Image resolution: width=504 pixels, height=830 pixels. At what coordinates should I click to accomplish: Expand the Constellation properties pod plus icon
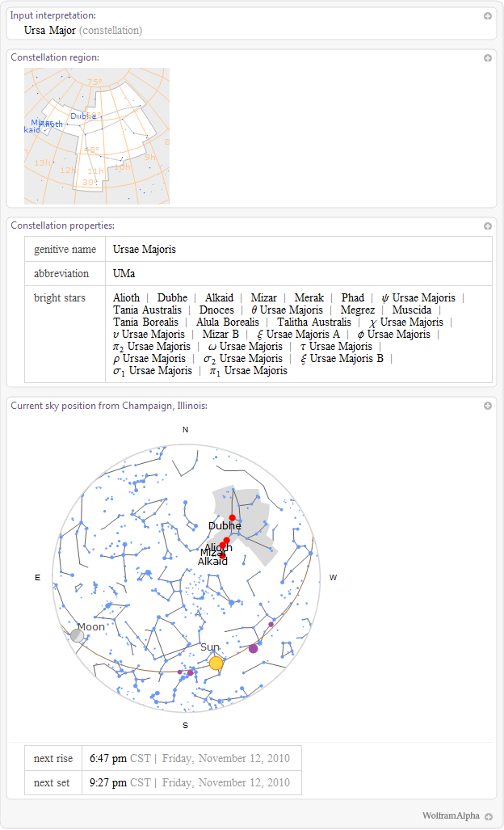click(x=488, y=226)
